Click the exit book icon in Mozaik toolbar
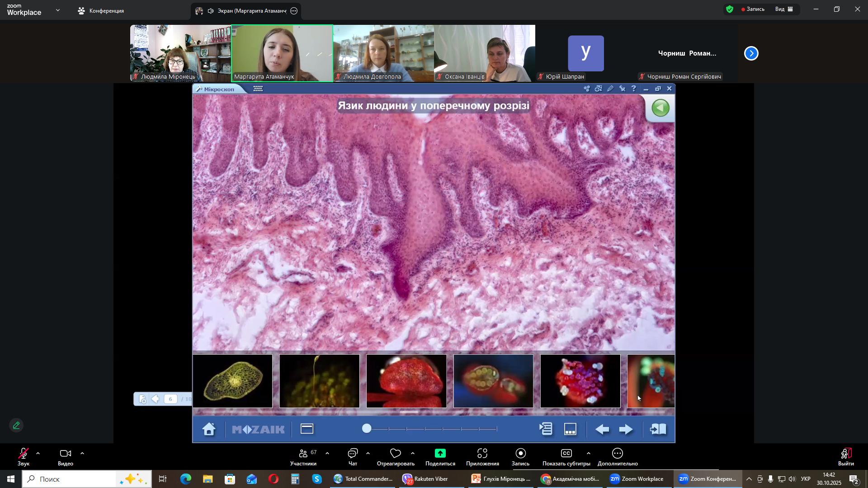The image size is (868, 488). [658, 429]
